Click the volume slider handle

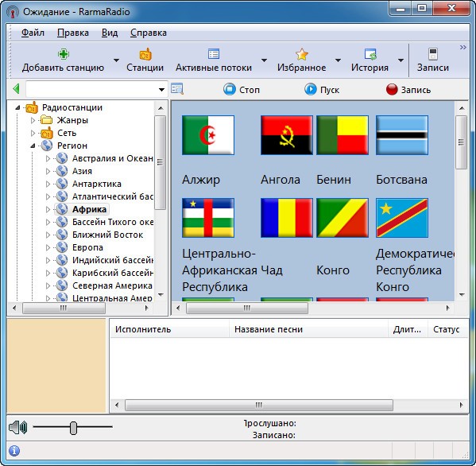point(73,428)
